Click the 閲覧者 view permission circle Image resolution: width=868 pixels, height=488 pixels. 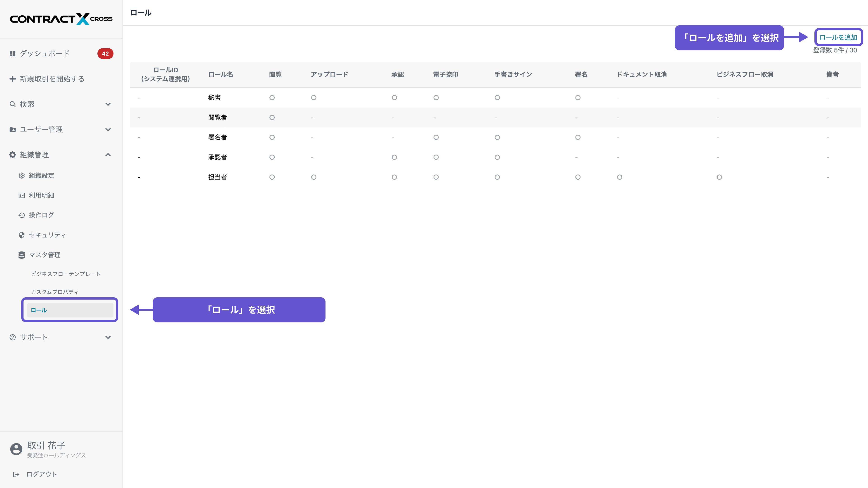[272, 117]
